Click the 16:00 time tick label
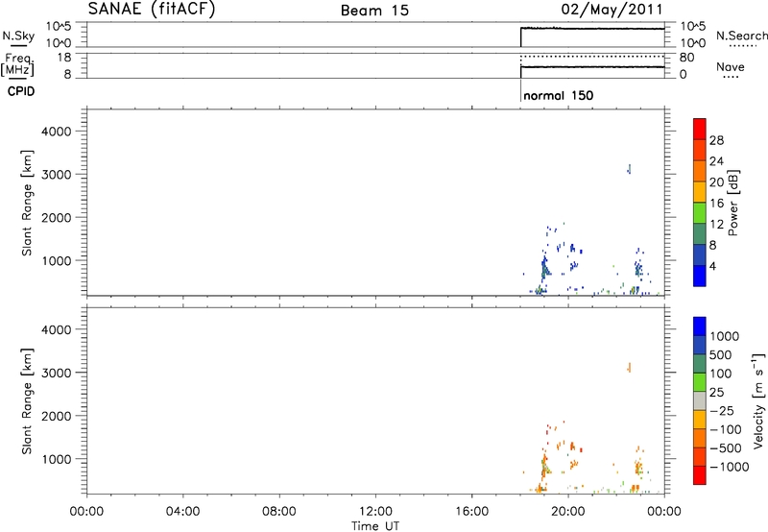Viewport: 768px width, 532px height. coord(471,512)
